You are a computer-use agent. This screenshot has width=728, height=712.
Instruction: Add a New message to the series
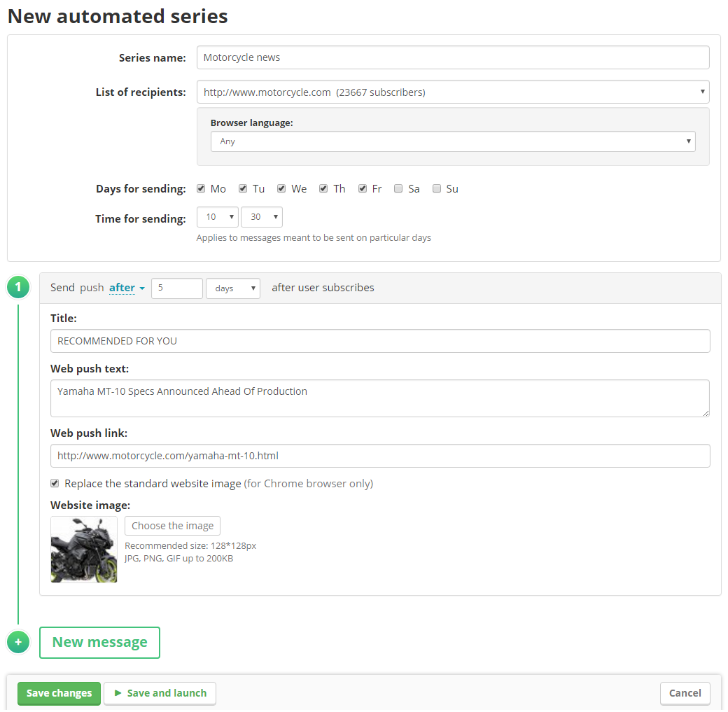point(99,643)
